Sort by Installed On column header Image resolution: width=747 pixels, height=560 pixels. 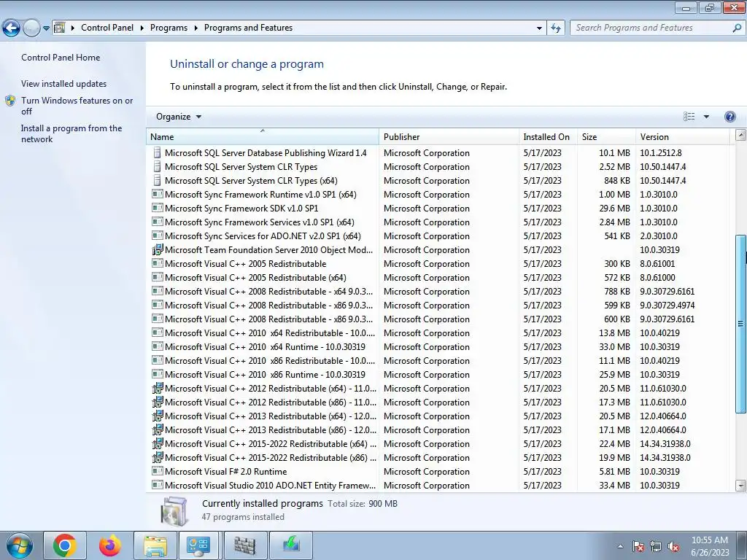[548, 136]
